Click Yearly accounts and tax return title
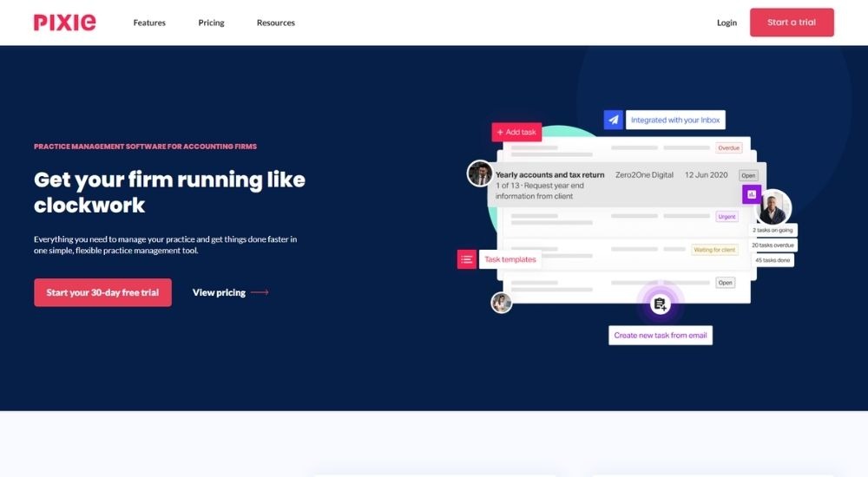The width and height of the screenshot is (868, 477). [549, 175]
